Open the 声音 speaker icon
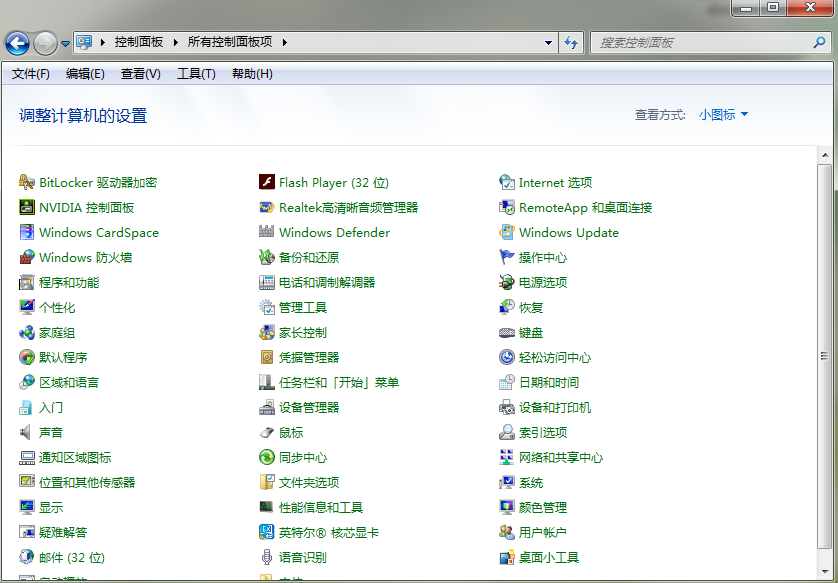Screen dimensions: 838x583 click(27, 432)
